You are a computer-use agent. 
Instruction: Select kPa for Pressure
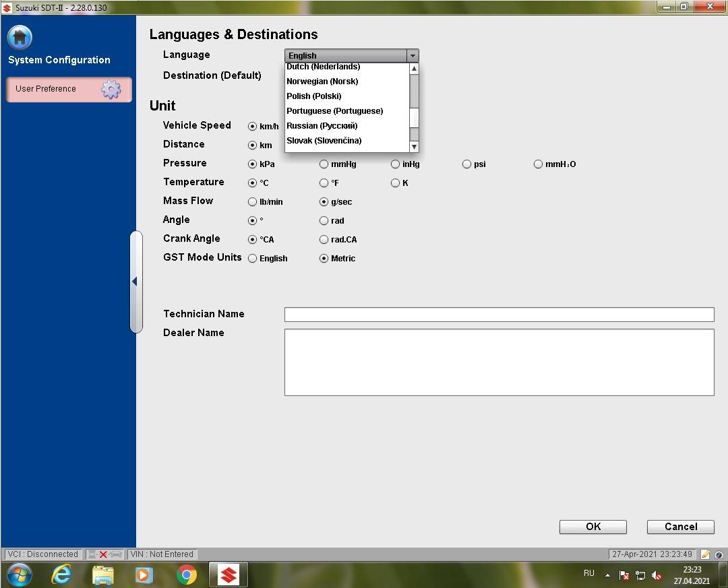point(252,164)
